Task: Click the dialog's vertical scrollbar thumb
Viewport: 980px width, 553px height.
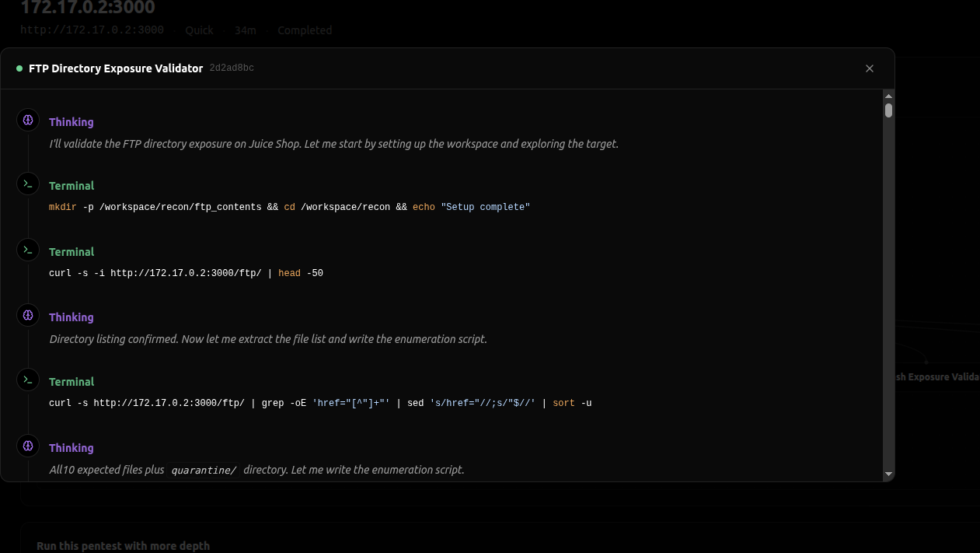Action: point(888,110)
